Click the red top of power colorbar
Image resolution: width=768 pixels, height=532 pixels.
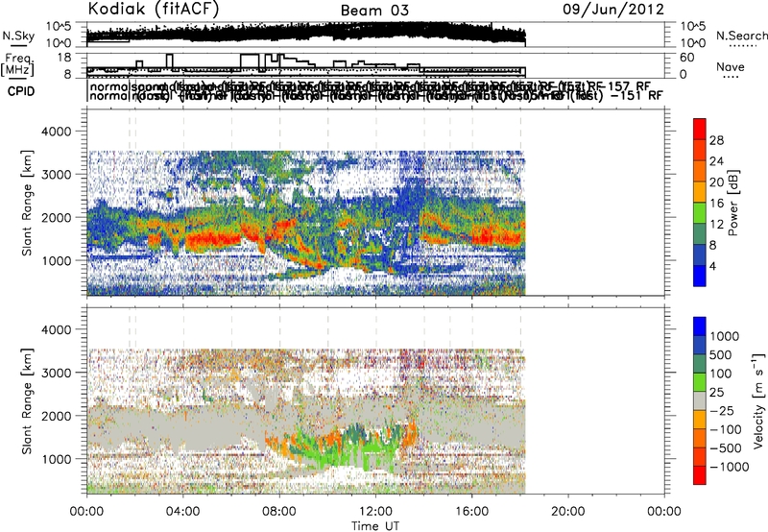tap(700, 129)
